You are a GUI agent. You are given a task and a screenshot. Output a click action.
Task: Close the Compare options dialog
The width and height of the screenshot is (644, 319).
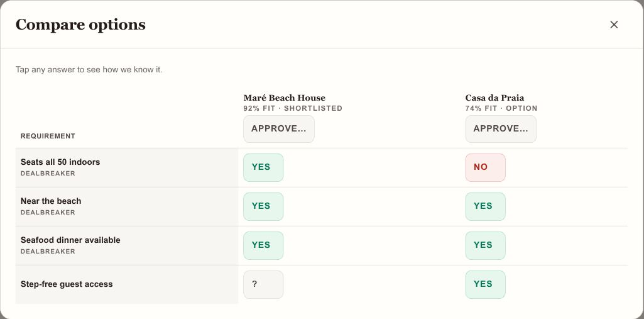click(614, 25)
